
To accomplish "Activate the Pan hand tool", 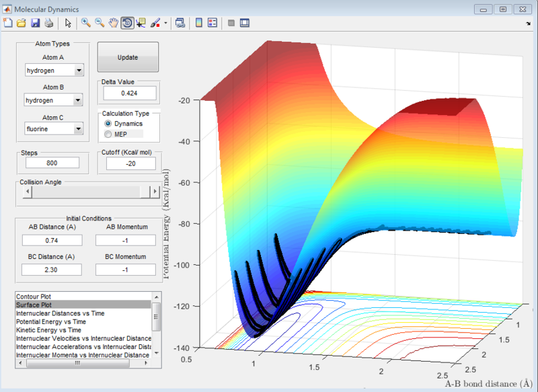I will [114, 23].
